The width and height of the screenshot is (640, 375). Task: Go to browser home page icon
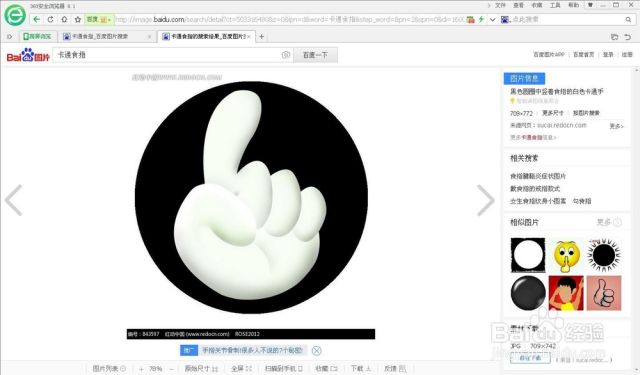tap(64, 19)
